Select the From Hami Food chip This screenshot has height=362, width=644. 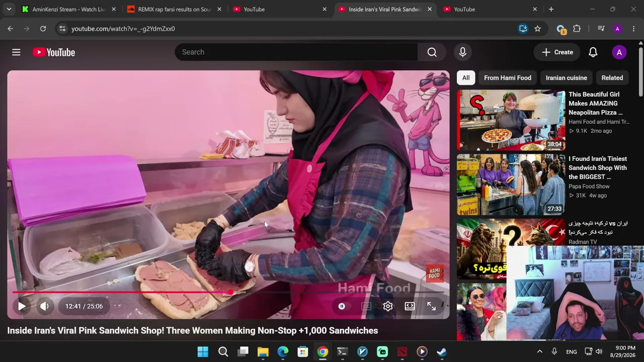tap(508, 78)
